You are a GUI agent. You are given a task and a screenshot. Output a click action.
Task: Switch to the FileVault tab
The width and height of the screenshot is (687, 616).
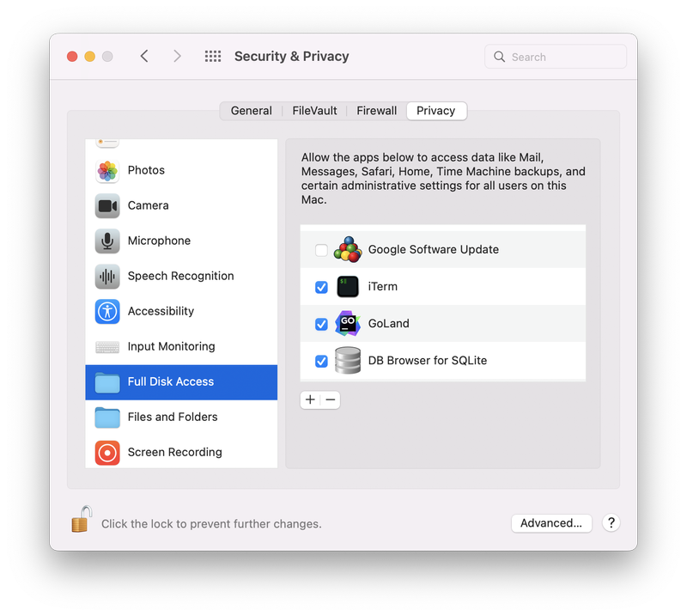coord(314,111)
